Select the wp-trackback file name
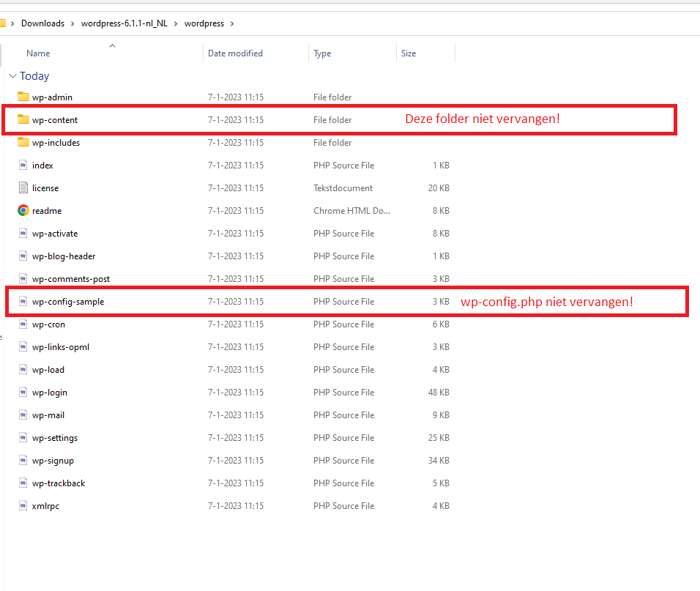The width and height of the screenshot is (700, 591). 59,483
